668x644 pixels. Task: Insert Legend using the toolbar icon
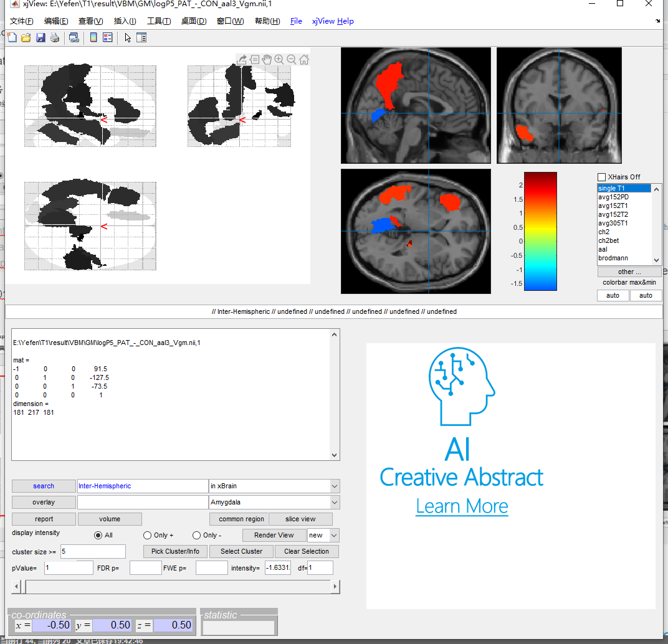tap(107, 37)
